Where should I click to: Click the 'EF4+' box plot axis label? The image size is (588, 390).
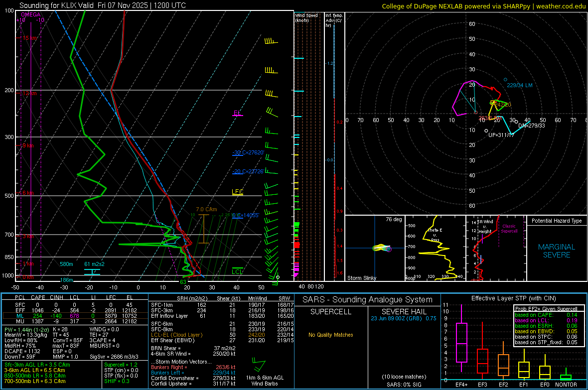tap(461, 385)
